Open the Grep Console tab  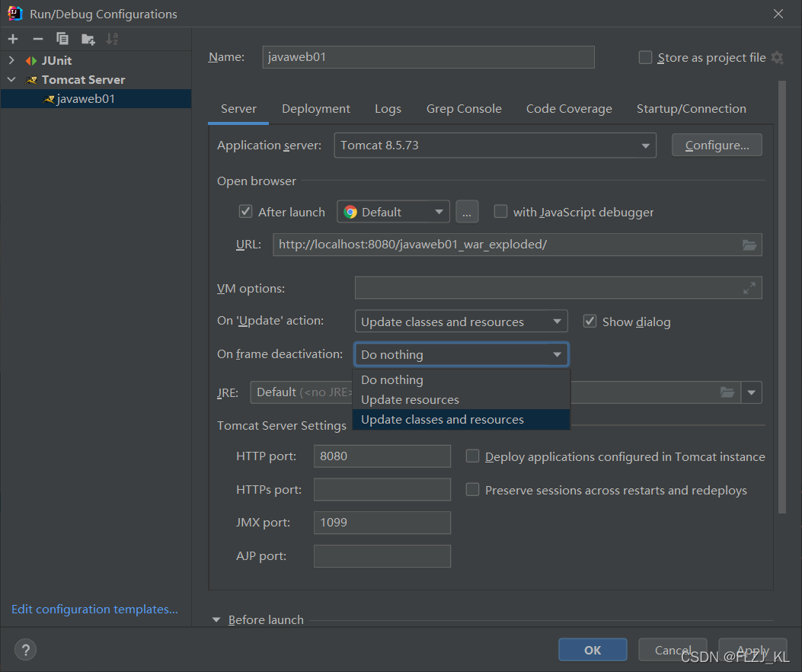464,109
